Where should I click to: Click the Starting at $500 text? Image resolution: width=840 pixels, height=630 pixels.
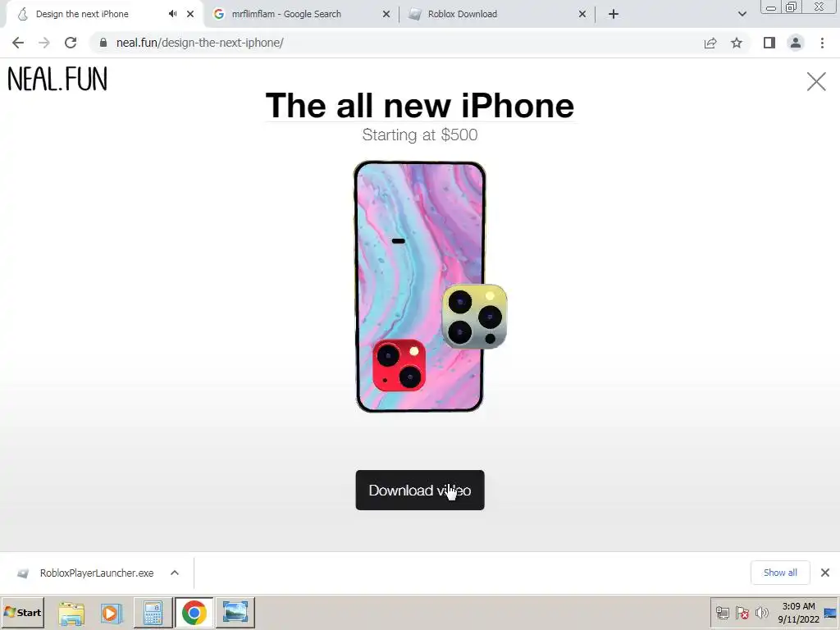[419, 135]
